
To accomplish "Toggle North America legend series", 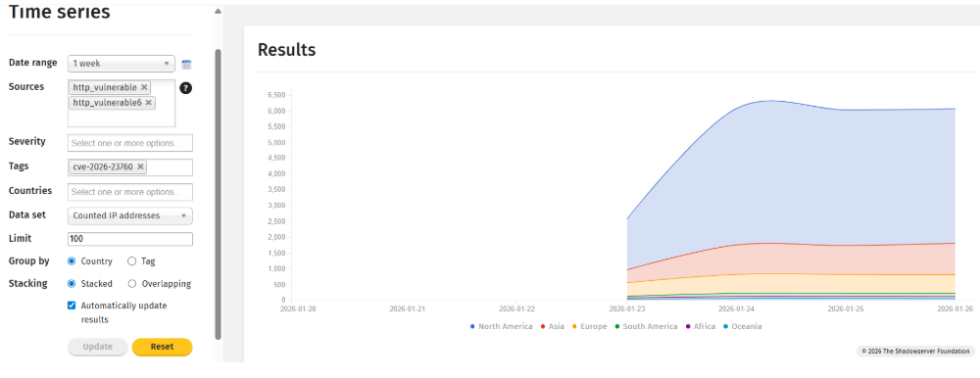I will [501, 327].
